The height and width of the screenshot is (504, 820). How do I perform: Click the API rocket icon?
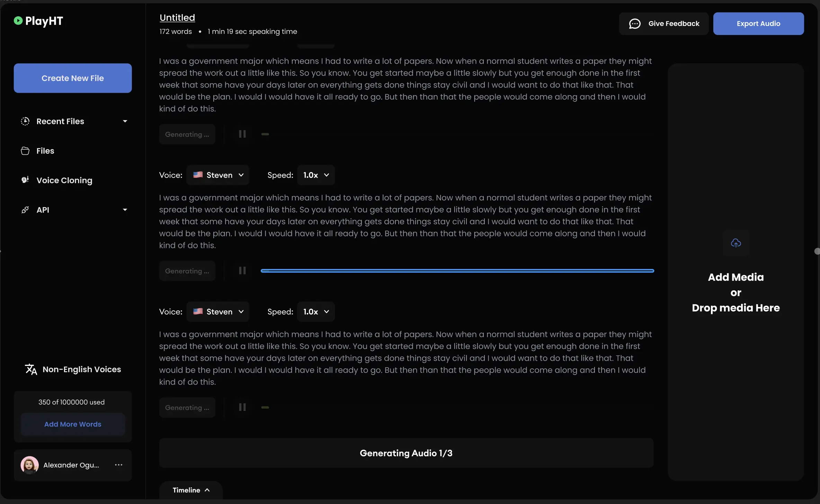coord(24,209)
